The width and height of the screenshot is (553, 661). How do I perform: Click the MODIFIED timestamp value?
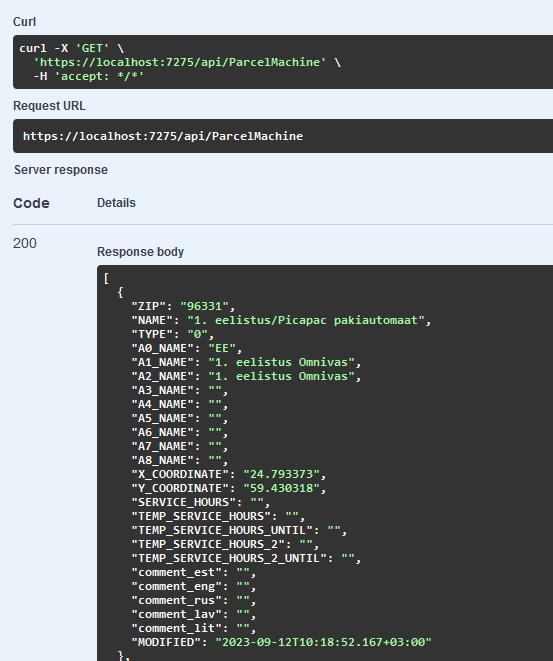[323, 642]
